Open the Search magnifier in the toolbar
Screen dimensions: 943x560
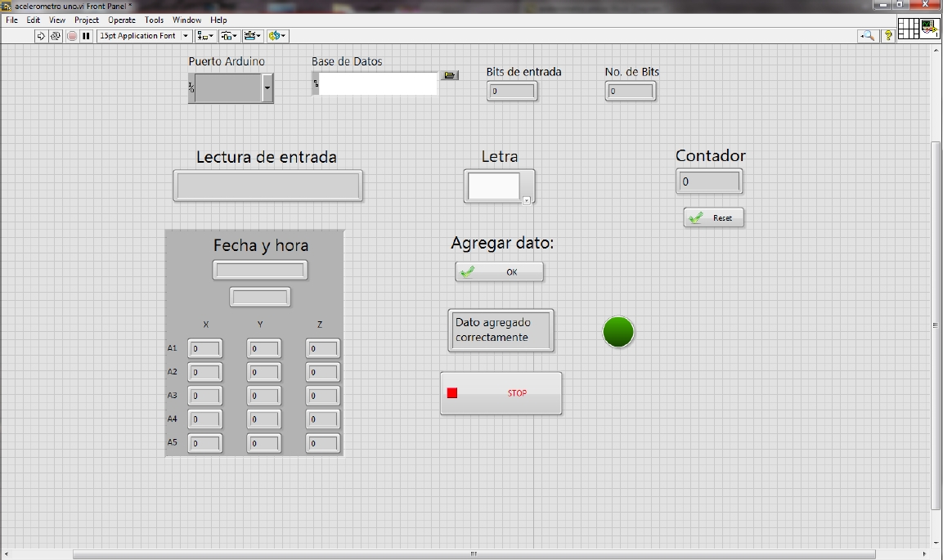point(867,36)
